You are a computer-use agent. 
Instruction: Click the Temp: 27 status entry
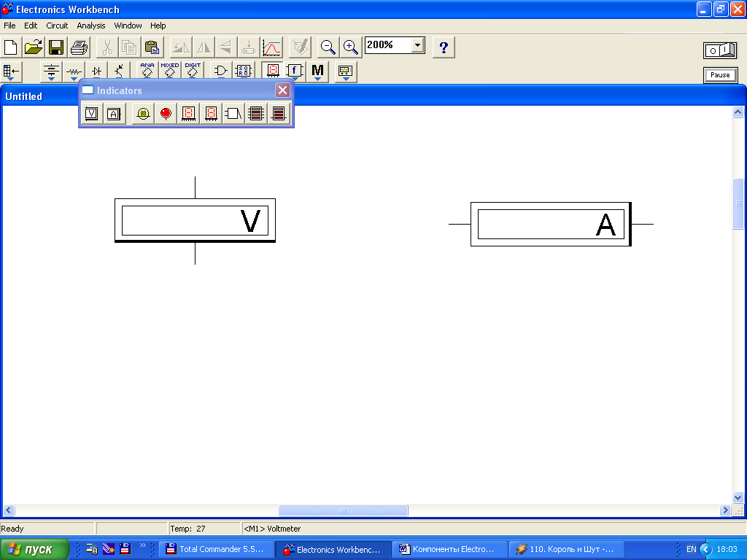click(204, 529)
